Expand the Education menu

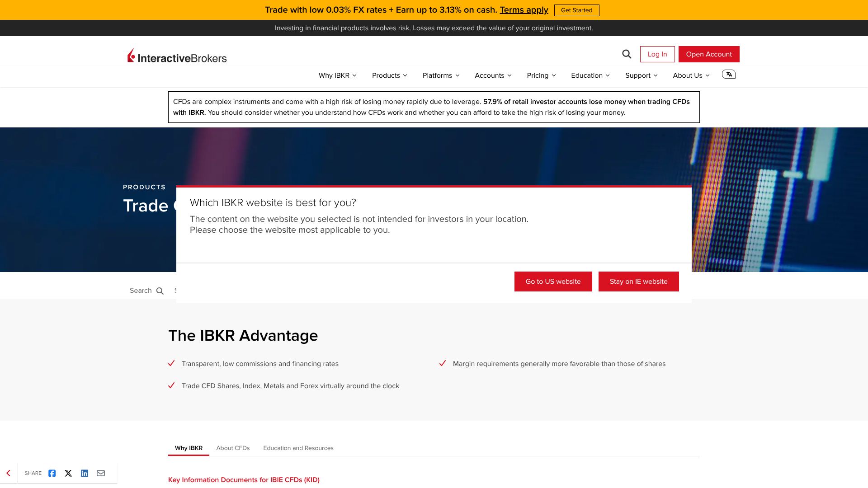click(590, 75)
